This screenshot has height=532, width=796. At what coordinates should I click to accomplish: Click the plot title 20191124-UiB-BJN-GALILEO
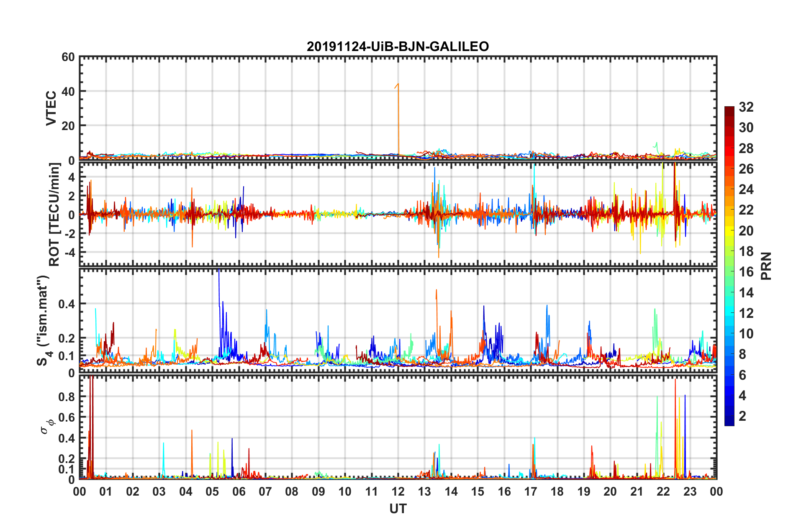coord(398,46)
